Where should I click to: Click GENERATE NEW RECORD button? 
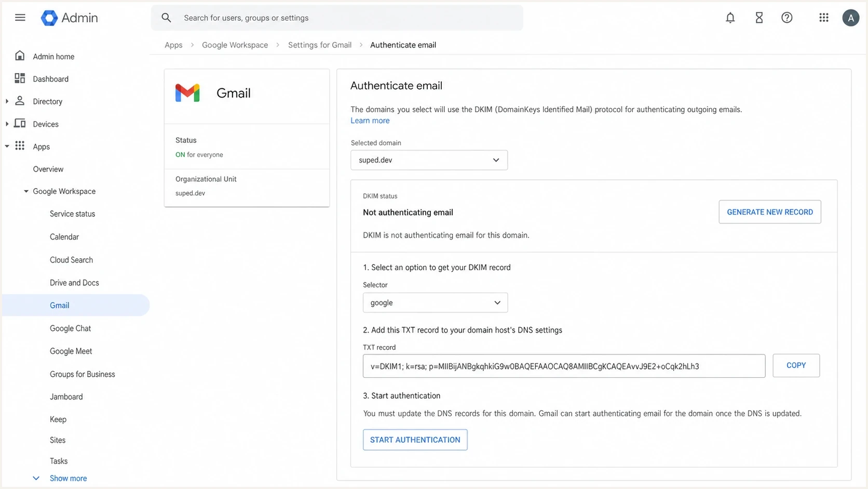click(770, 212)
